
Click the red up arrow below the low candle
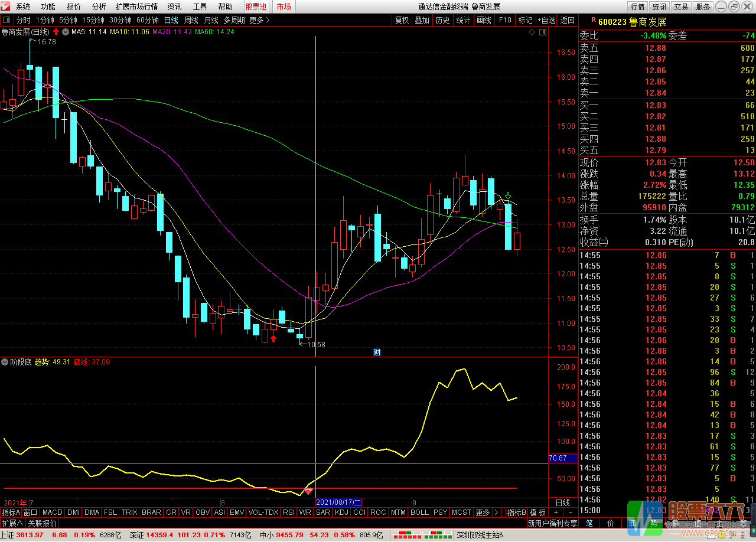(273, 338)
